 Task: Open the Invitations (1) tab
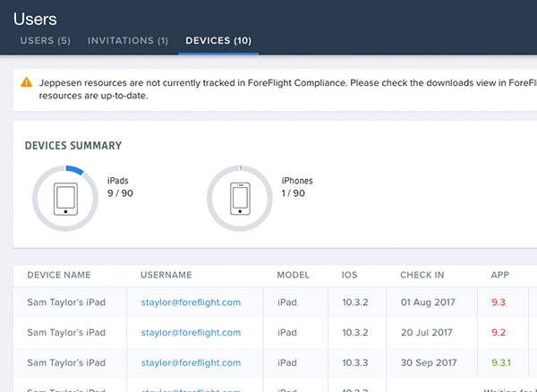128,41
